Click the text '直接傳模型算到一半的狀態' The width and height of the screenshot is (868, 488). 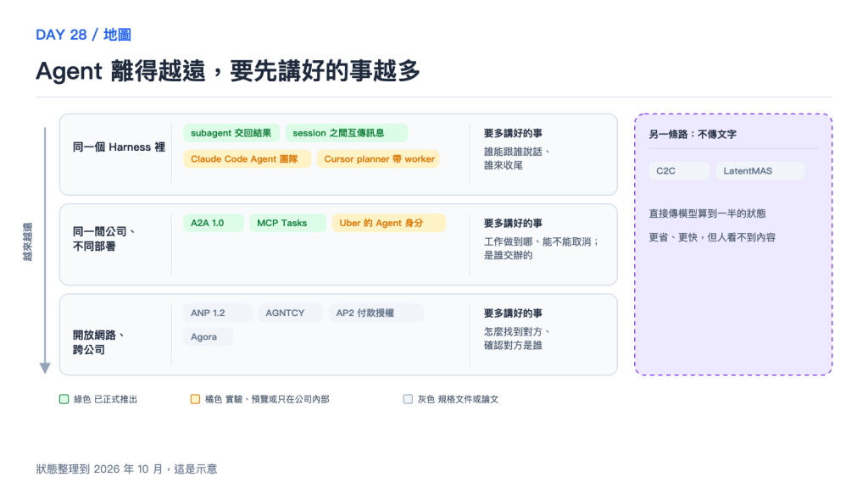pyautogui.click(x=708, y=213)
